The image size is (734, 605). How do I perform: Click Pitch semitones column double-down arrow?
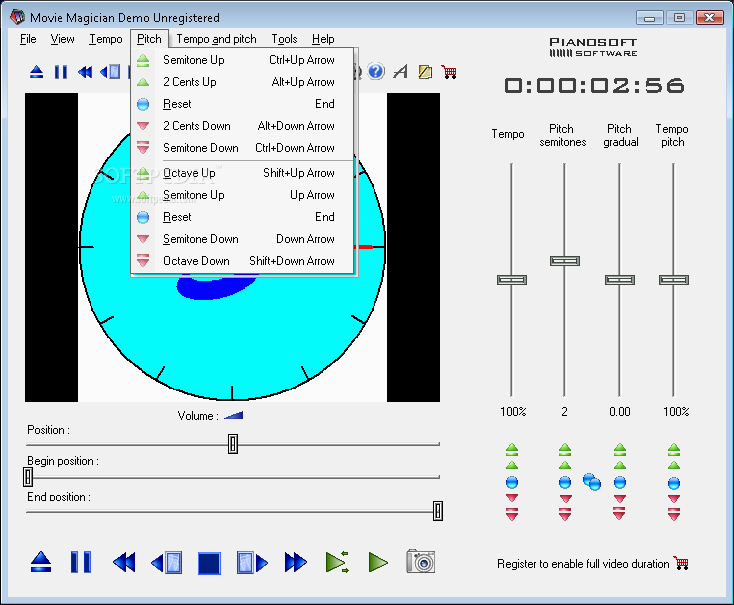click(565, 514)
